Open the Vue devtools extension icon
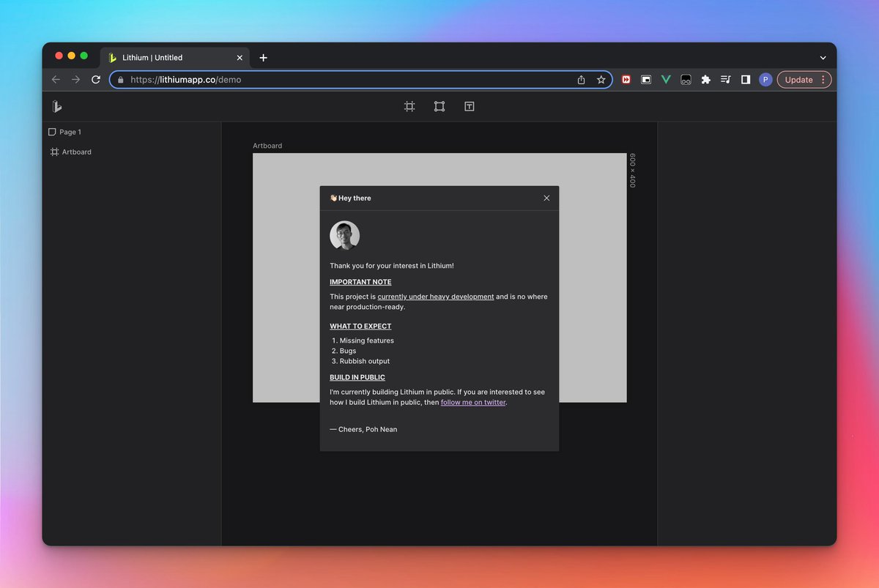 (666, 80)
